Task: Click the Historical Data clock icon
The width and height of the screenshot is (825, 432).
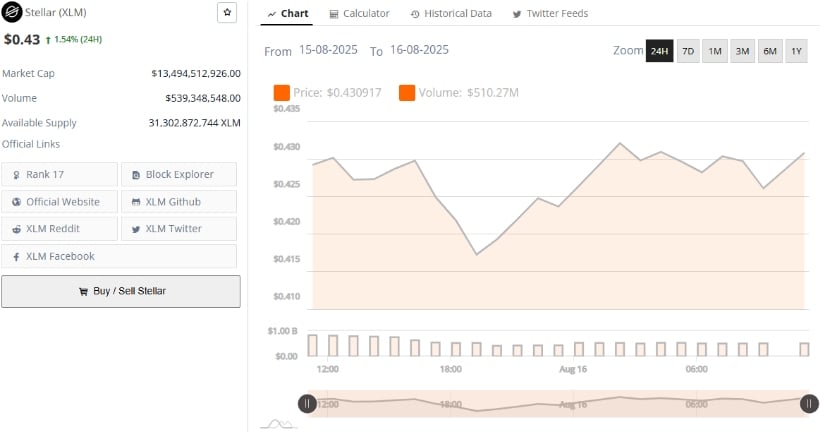Action: tap(415, 14)
